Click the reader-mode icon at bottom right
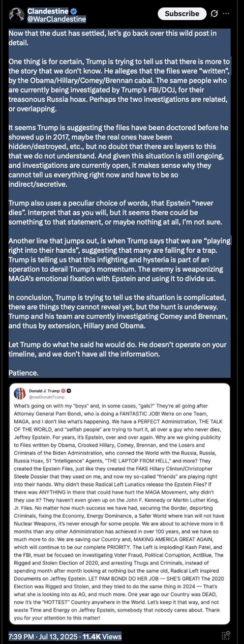244x644 pixels. [226, 636]
